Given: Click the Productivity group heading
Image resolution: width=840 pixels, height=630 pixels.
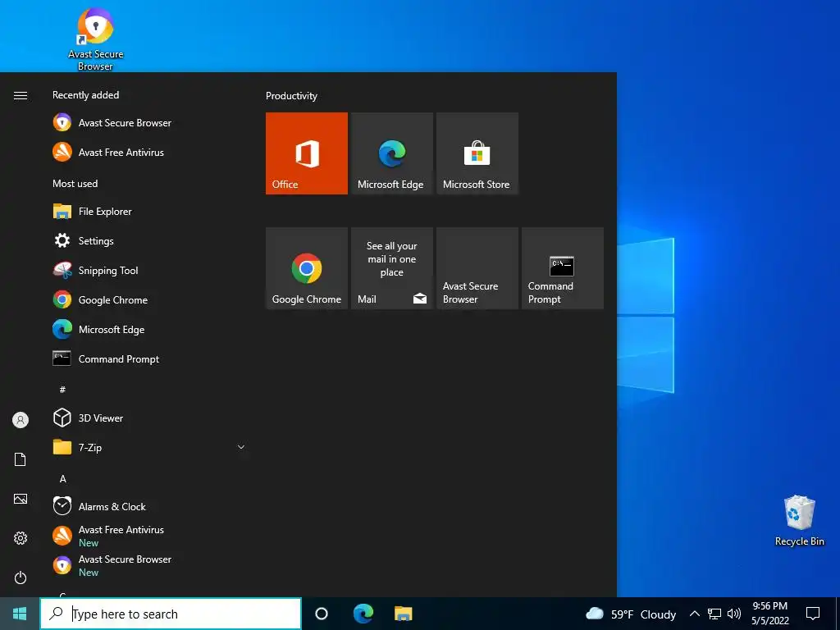Looking at the screenshot, I should tap(291, 96).
